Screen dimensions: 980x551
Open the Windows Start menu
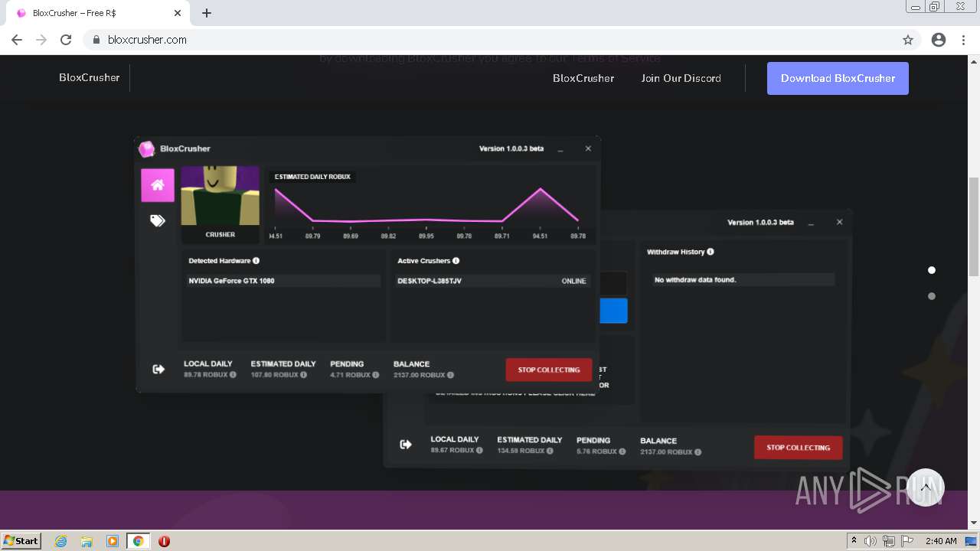[21, 540]
